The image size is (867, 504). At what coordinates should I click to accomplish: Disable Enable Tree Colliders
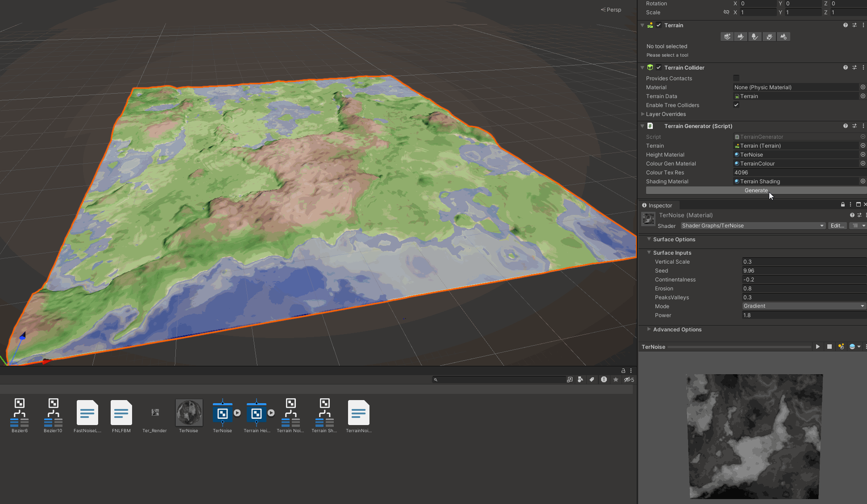coord(736,105)
